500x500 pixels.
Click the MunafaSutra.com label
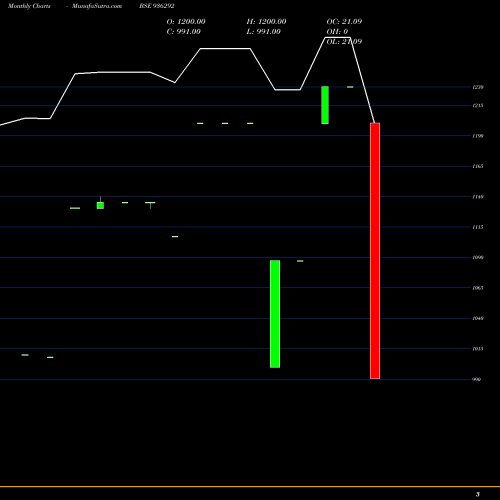point(97,6)
